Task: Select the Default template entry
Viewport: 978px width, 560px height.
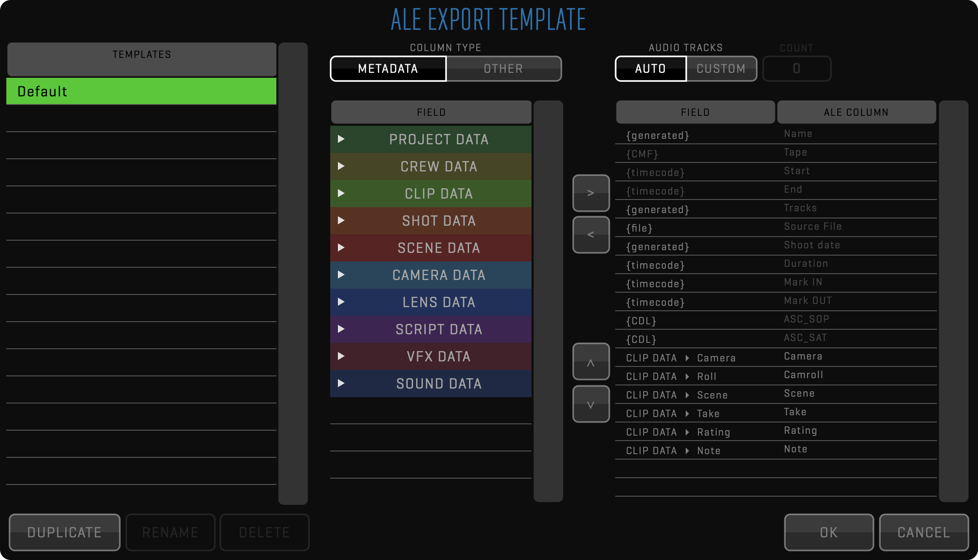Action: [141, 91]
